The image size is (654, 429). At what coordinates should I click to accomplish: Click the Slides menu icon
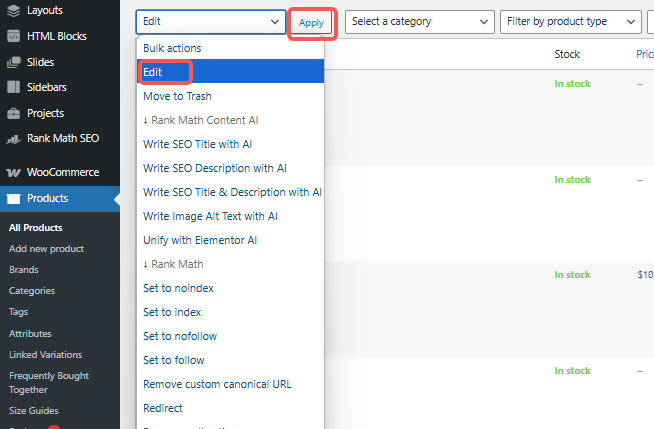[13, 62]
